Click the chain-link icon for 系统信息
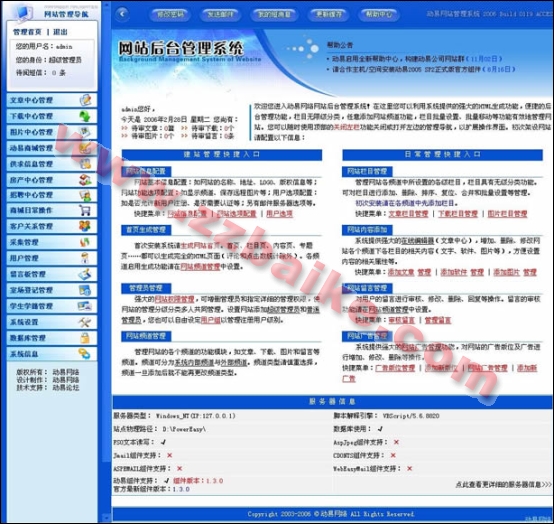The height and width of the screenshot is (524, 554). pyautogui.click(x=85, y=354)
